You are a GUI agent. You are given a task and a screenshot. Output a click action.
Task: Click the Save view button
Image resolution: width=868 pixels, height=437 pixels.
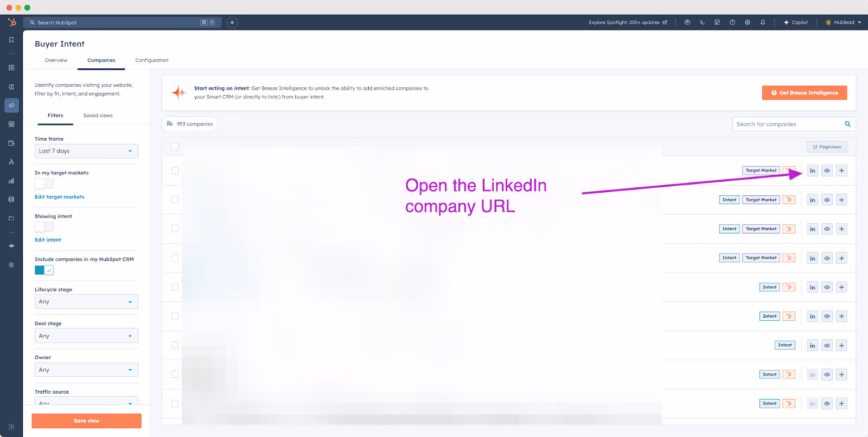(86, 421)
